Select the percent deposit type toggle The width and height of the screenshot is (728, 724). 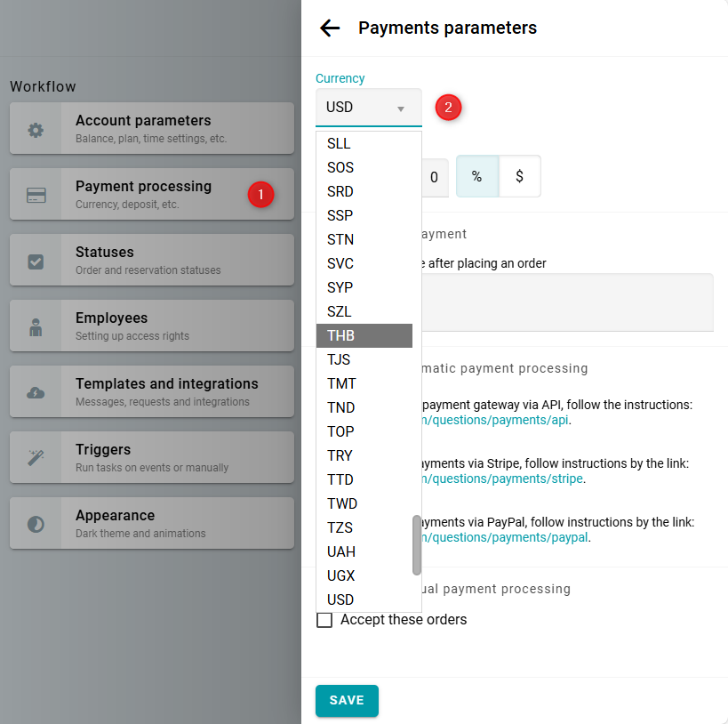pyautogui.click(x=477, y=177)
